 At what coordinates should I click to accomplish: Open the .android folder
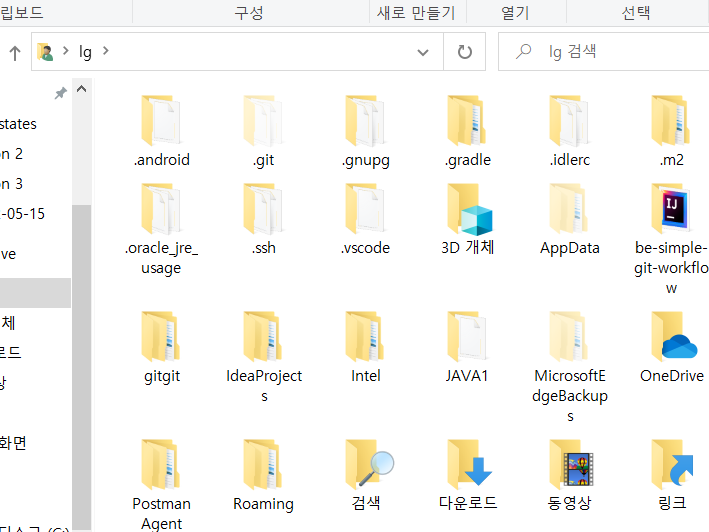click(x=161, y=131)
